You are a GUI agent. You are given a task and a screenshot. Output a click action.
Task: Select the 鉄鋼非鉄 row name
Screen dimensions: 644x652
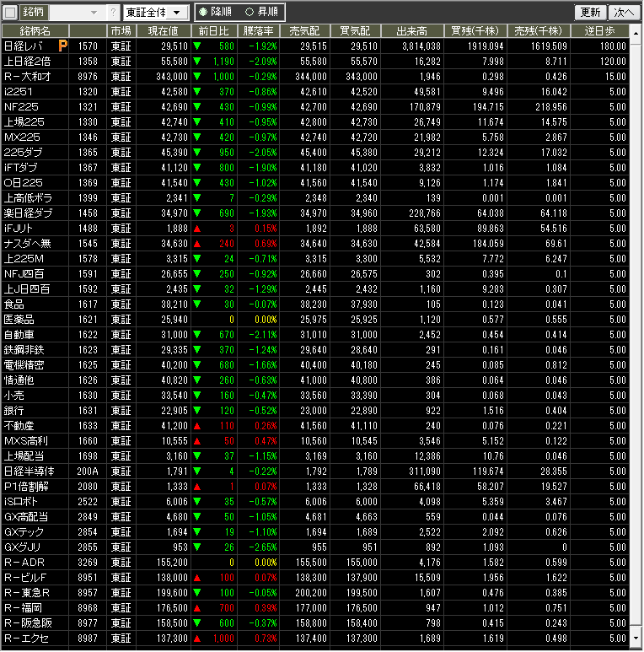(24, 350)
